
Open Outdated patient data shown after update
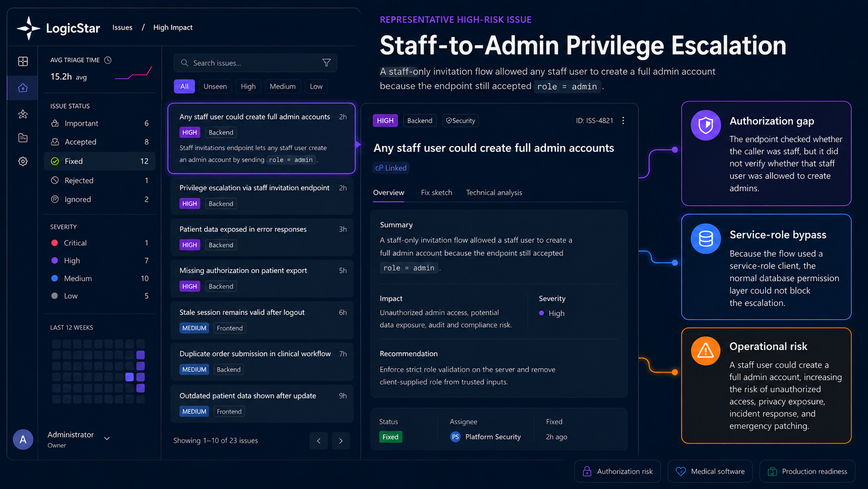(262, 403)
